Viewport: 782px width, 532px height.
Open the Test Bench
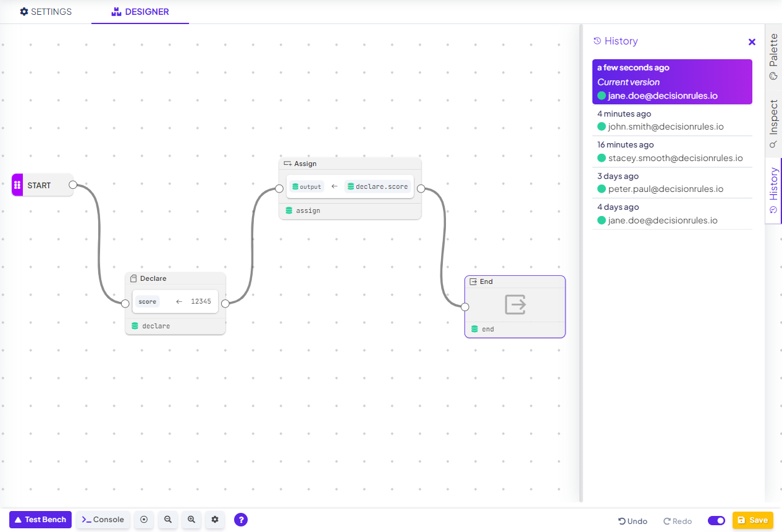click(40, 520)
